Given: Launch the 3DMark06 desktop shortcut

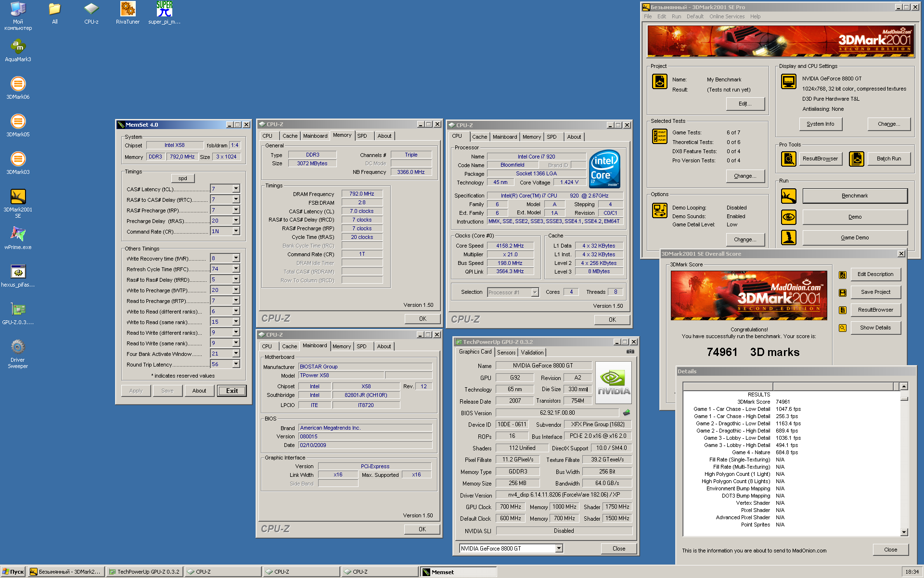Looking at the screenshot, I should [18, 88].
